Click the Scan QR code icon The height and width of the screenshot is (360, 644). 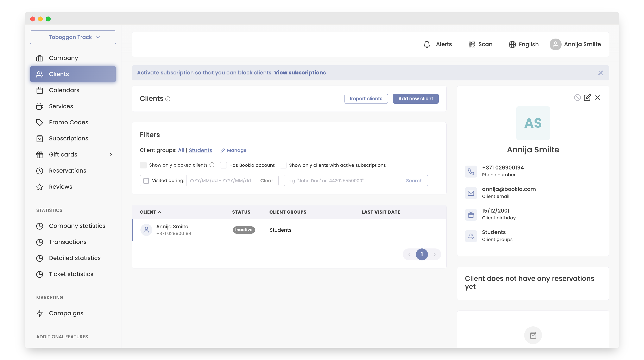[472, 45]
